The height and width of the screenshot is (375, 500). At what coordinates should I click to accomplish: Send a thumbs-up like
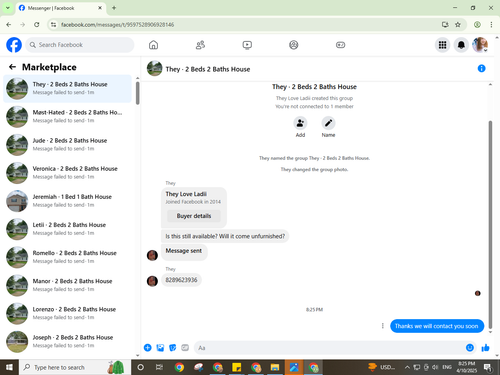(485, 348)
